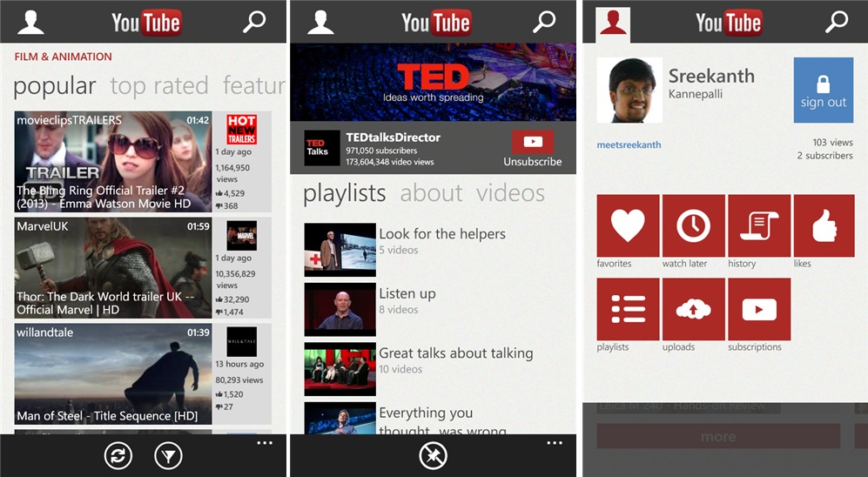The width and height of the screenshot is (868, 477).
Task: Open the watch later clock tile
Action: click(x=693, y=226)
